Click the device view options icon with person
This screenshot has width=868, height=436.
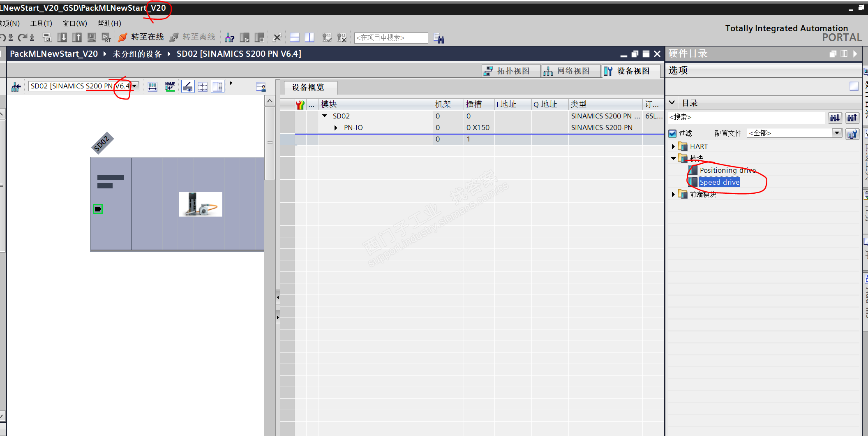(x=261, y=87)
